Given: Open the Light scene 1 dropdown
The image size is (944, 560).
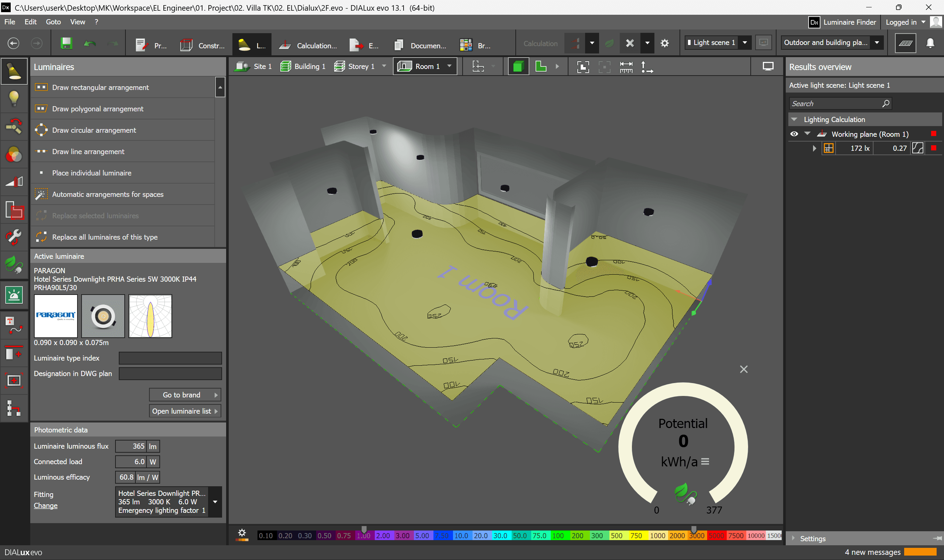Looking at the screenshot, I should (745, 43).
